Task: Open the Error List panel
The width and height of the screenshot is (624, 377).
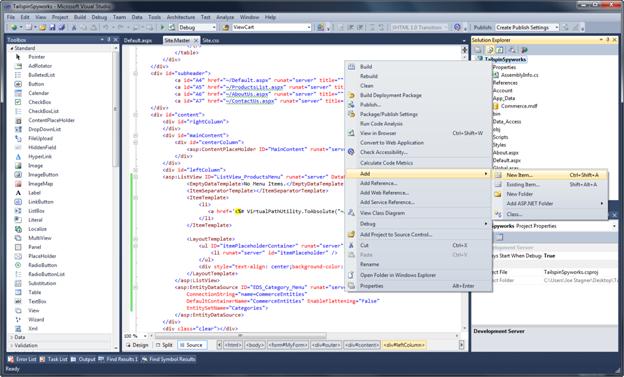Action: (22, 359)
